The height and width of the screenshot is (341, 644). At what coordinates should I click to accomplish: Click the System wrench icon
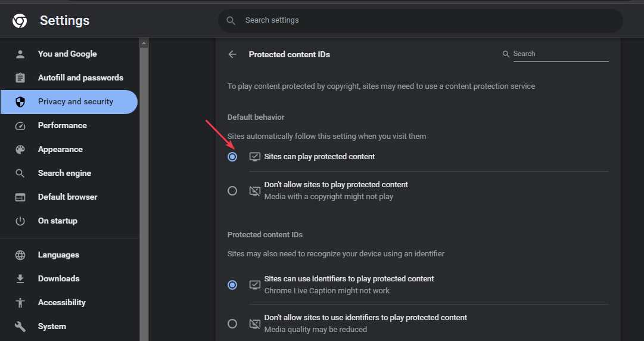pyautogui.click(x=20, y=327)
